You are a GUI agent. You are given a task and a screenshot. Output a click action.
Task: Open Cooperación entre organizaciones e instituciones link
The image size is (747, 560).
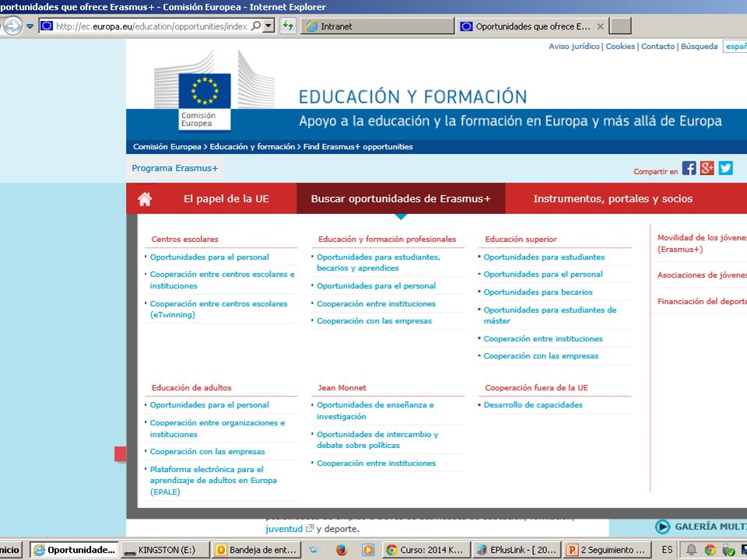(217, 429)
